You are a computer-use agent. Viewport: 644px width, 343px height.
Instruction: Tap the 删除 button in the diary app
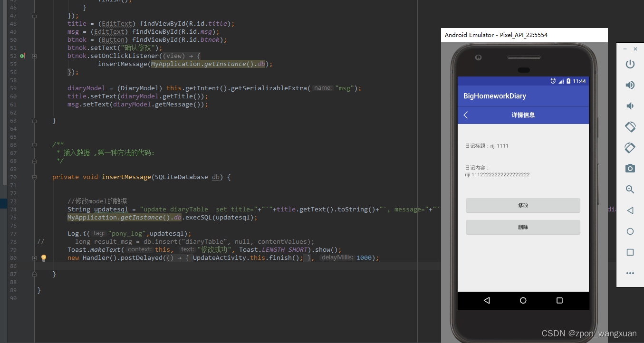pyautogui.click(x=523, y=227)
